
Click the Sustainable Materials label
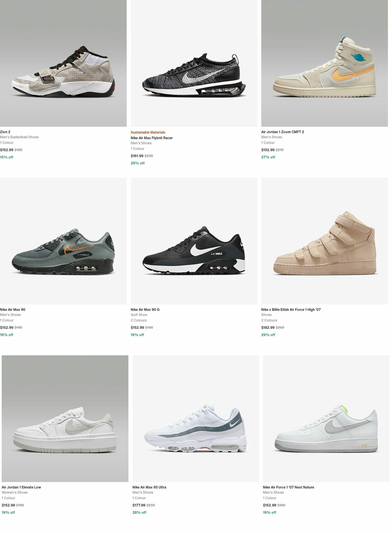coord(148,132)
